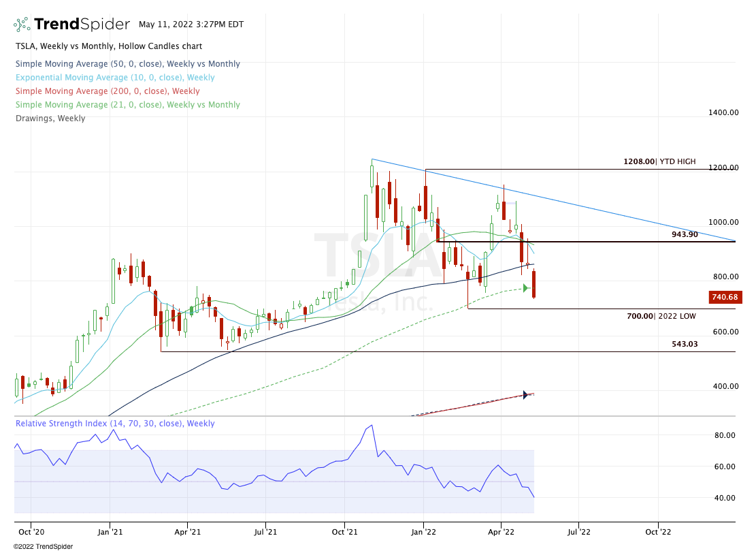Click the Oct '20 date axis label
This screenshot has width=756, height=553.
coord(31,532)
